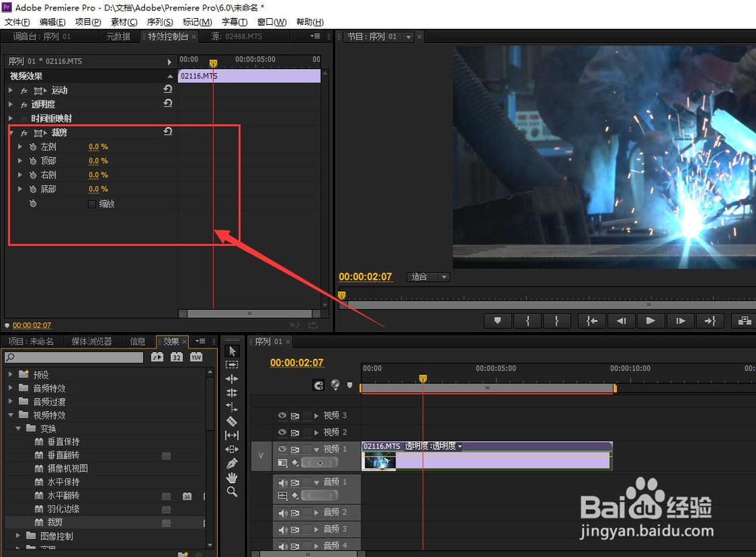
Task: Switch to the 元数据 tab
Action: 119,36
